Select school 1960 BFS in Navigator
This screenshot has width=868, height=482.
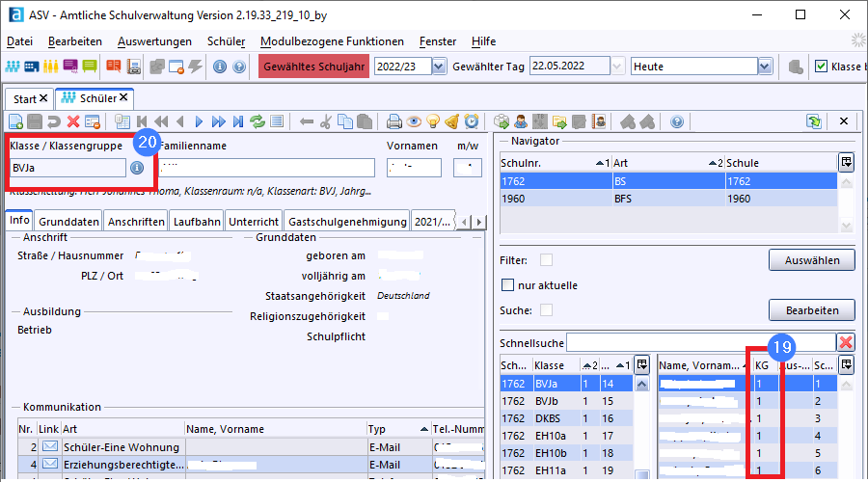click(668, 199)
